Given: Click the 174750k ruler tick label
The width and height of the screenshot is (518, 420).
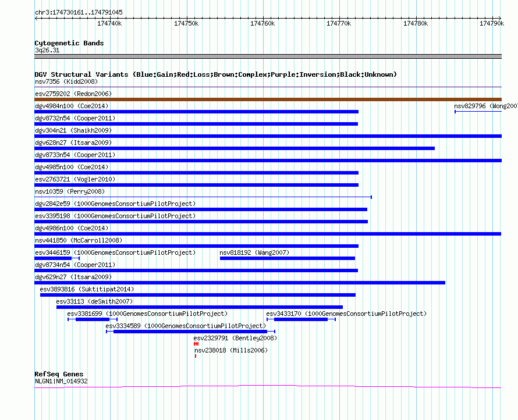Looking at the screenshot, I should tap(186, 23).
